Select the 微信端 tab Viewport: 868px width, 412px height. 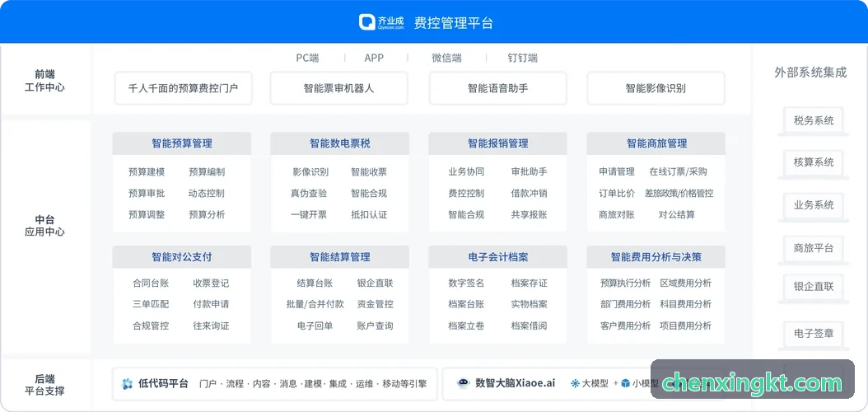(x=446, y=58)
